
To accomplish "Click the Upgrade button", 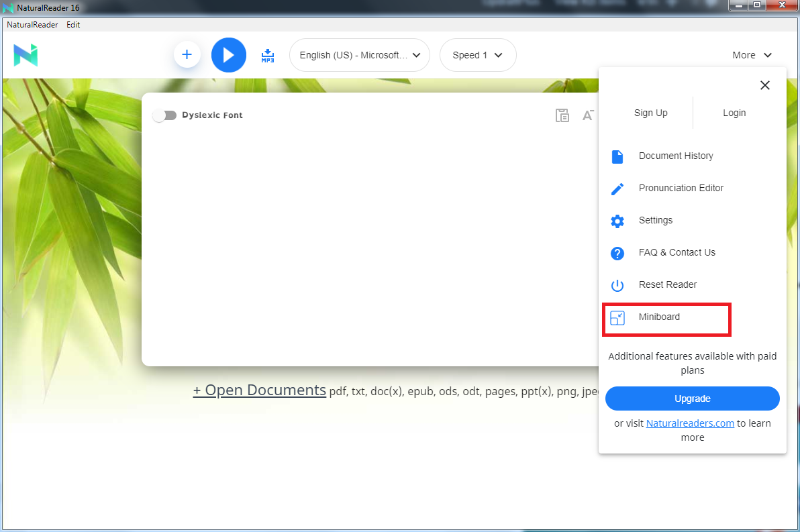I will click(693, 398).
